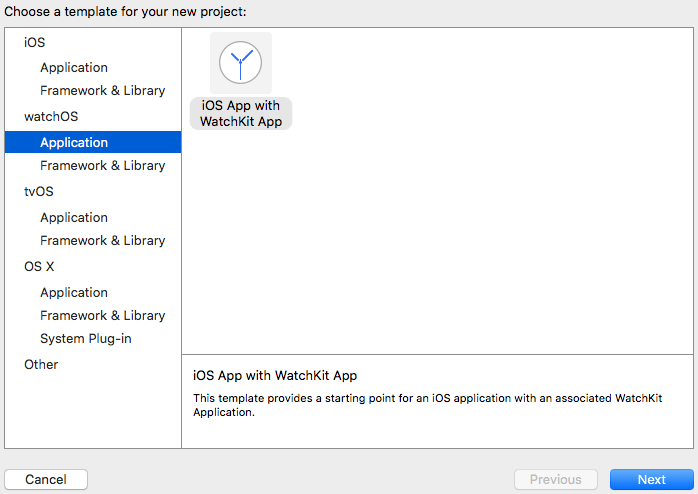Select the OS X category header
Screen dimensions: 698x494
(x=39, y=266)
